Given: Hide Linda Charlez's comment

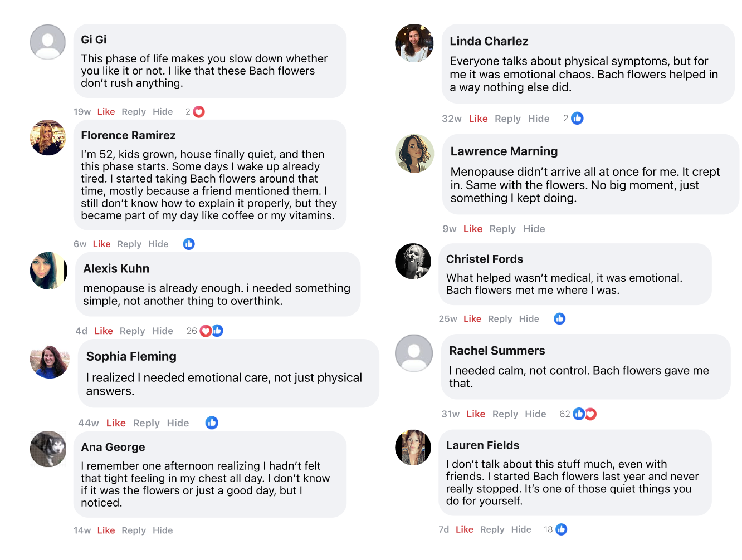Looking at the screenshot, I should tap(539, 119).
